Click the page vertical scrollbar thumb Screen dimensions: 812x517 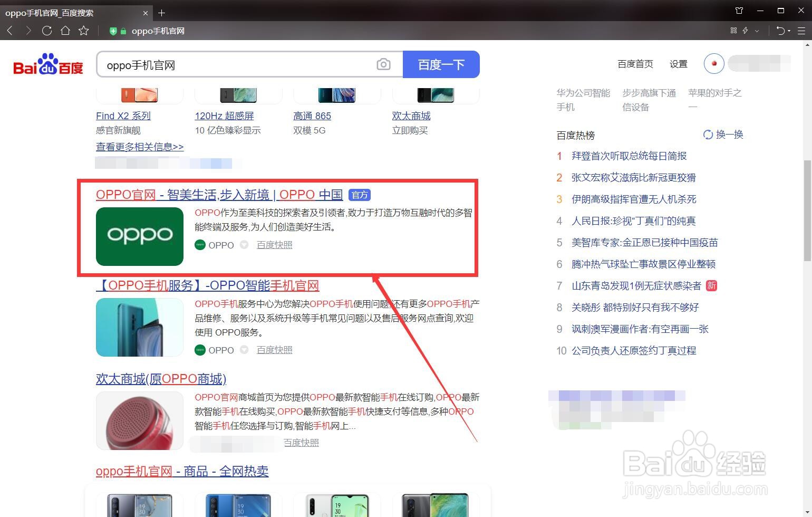(807, 210)
